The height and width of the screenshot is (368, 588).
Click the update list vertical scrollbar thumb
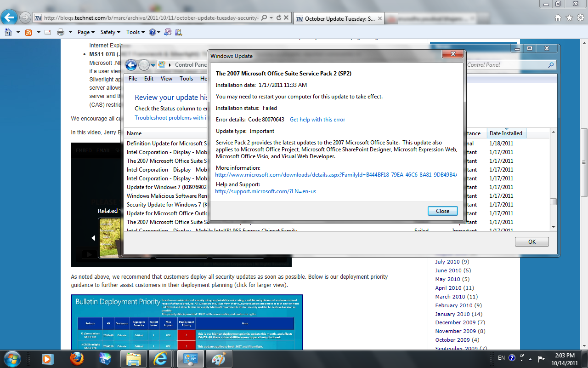(x=553, y=201)
